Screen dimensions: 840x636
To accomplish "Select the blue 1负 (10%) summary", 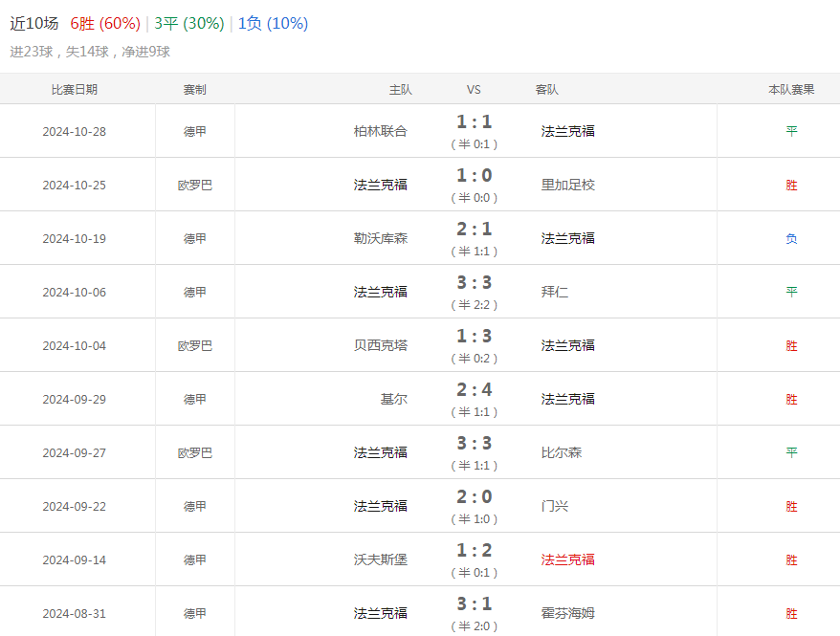I will coord(273,23).
